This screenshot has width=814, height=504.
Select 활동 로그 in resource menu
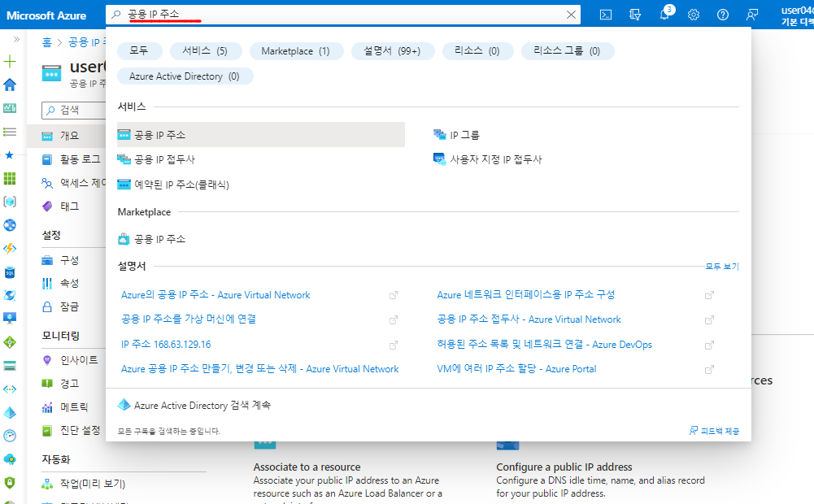(80, 159)
